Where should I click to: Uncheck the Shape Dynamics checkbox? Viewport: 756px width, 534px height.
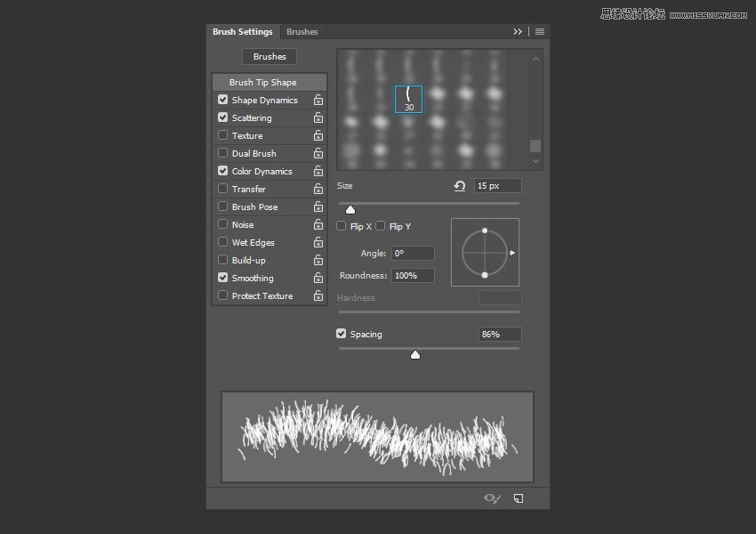pyautogui.click(x=222, y=100)
